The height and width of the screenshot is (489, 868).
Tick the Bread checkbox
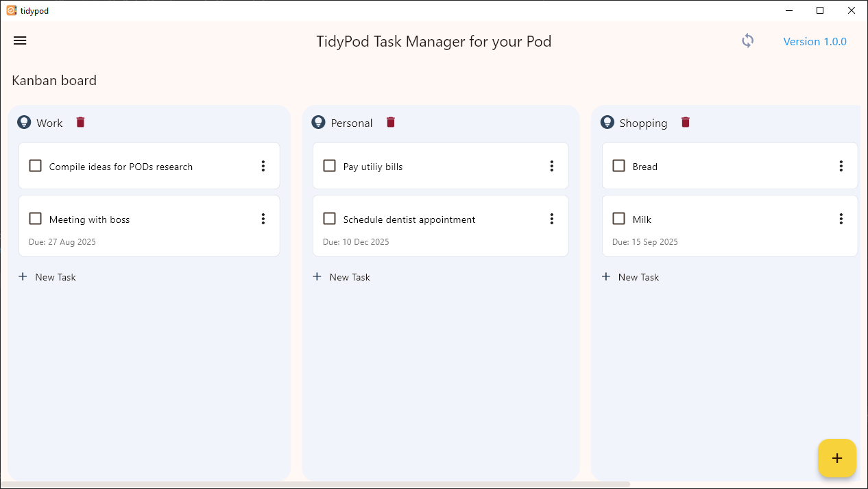click(x=619, y=166)
